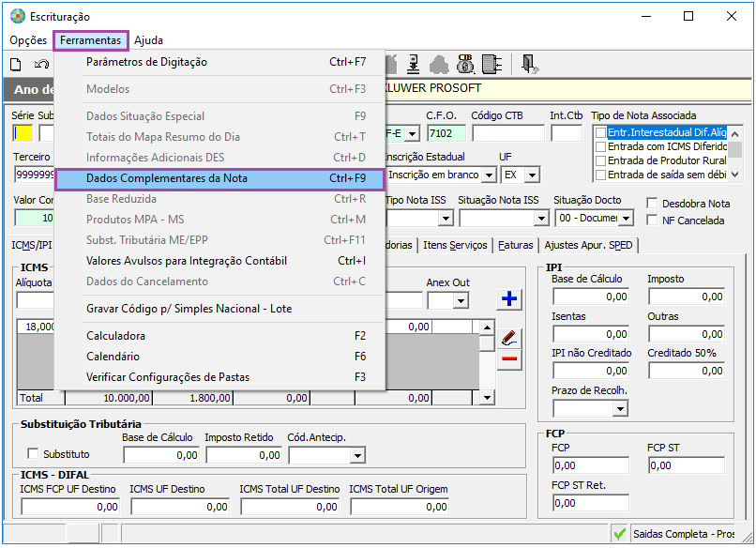Click IPI Base de Cálculo field
The image size is (756, 548).
click(x=591, y=297)
